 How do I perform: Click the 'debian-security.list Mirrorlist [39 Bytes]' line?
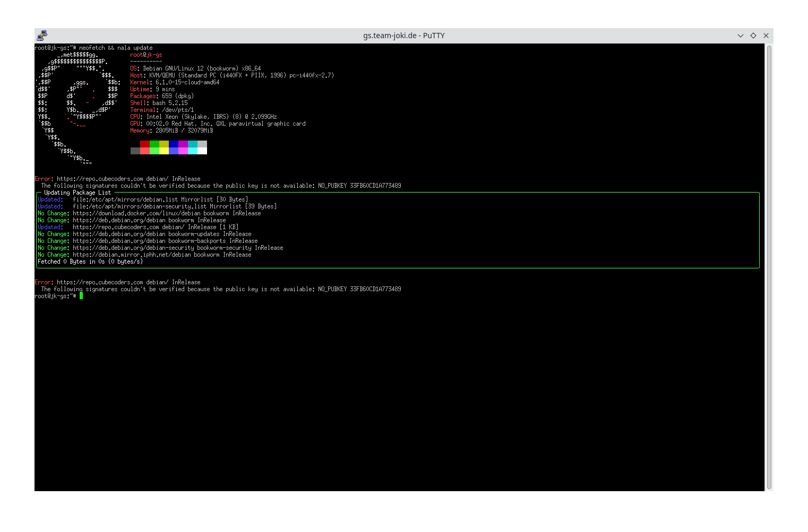(x=157, y=206)
